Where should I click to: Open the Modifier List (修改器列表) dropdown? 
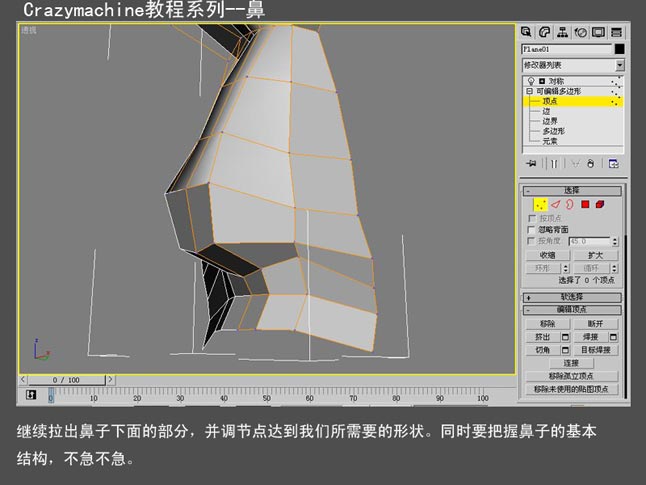(x=620, y=65)
